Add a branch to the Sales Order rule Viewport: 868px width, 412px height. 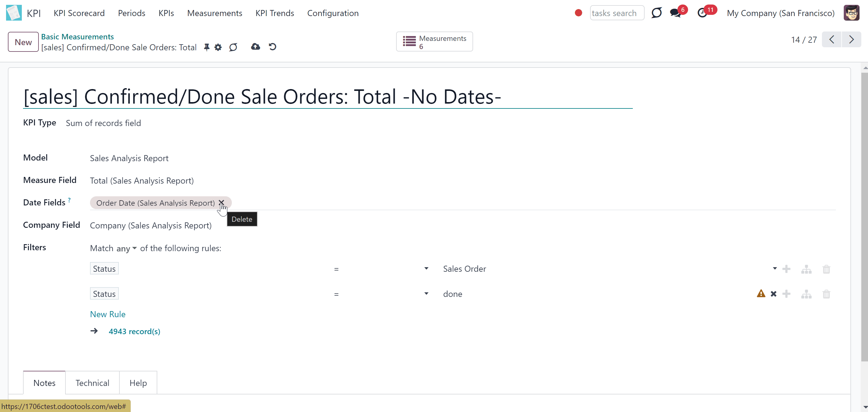point(806,269)
